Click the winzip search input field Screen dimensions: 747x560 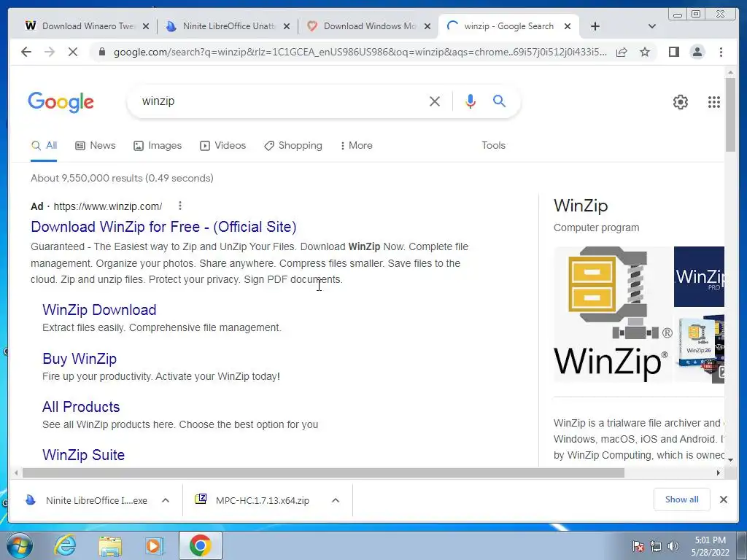click(281, 101)
